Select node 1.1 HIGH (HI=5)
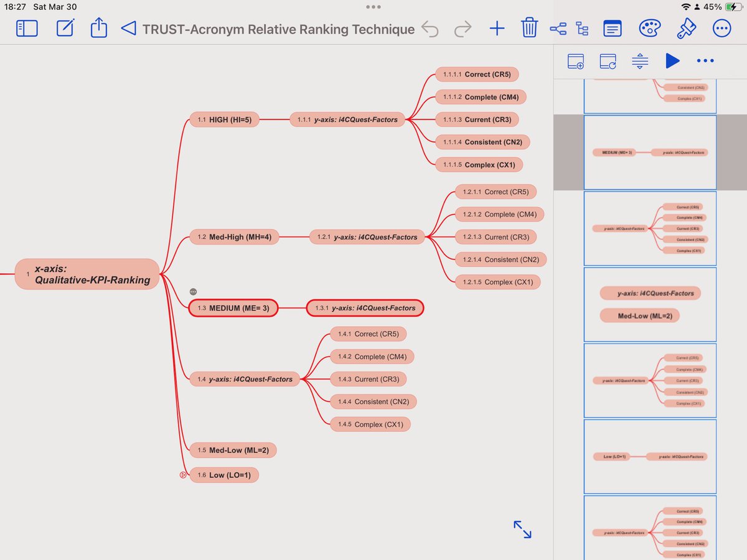 (x=224, y=119)
